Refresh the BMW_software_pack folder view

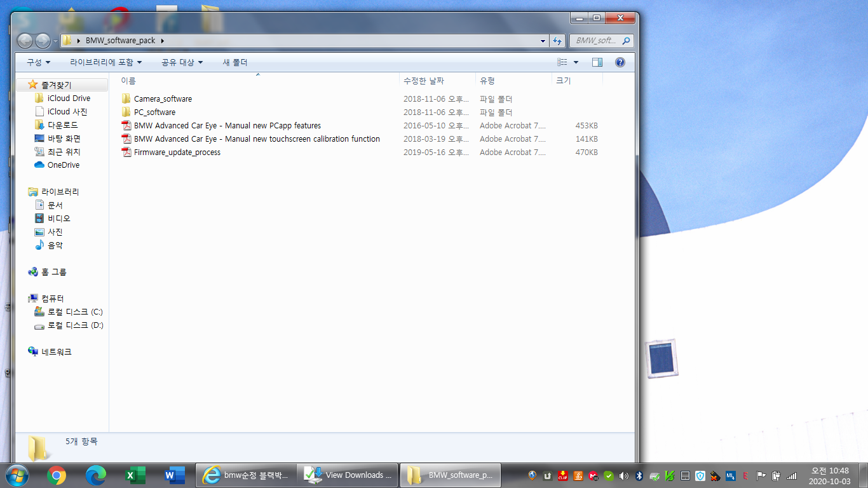(557, 41)
